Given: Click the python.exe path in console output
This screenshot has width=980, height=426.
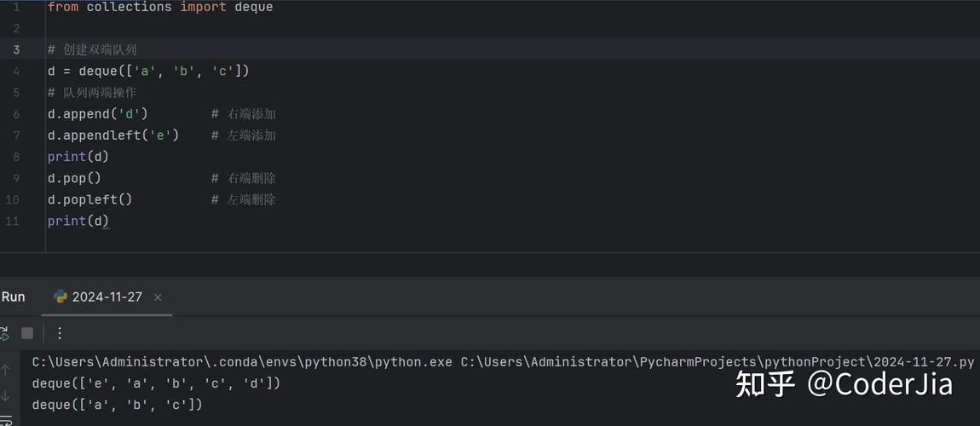Looking at the screenshot, I should (242, 362).
